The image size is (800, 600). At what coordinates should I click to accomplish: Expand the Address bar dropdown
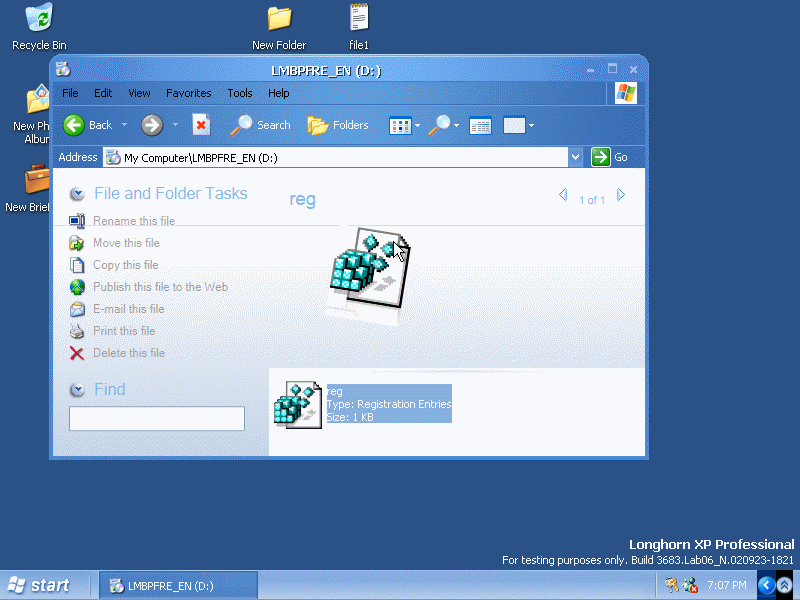(575, 157)
